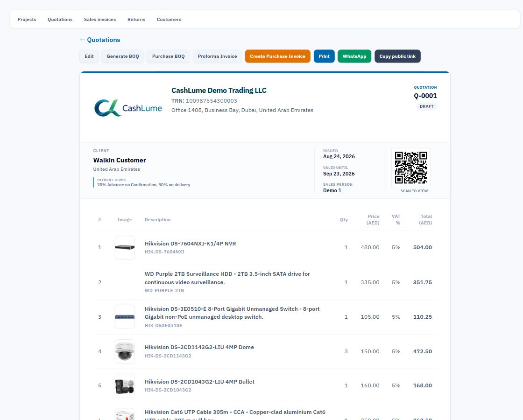Click the payment terms 70% Advance text
This screenshot has width=523, height=420.
(144, 185)
